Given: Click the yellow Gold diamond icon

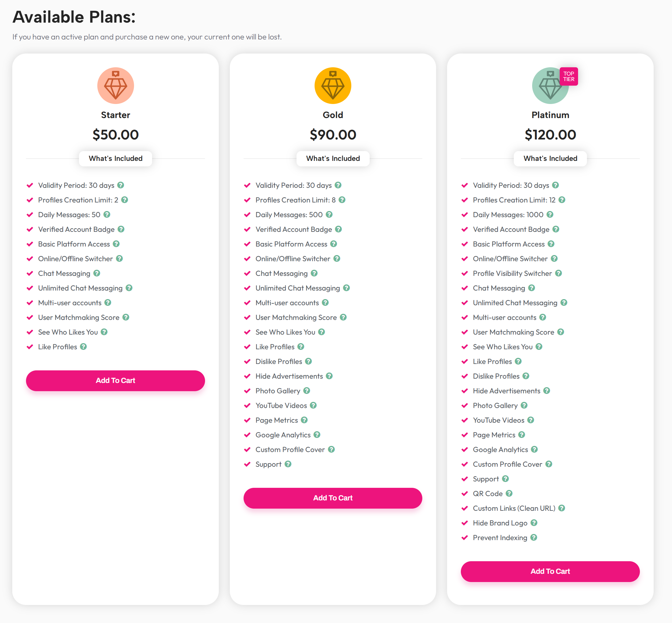Looking at the screenshot, I should coord(333,86).
